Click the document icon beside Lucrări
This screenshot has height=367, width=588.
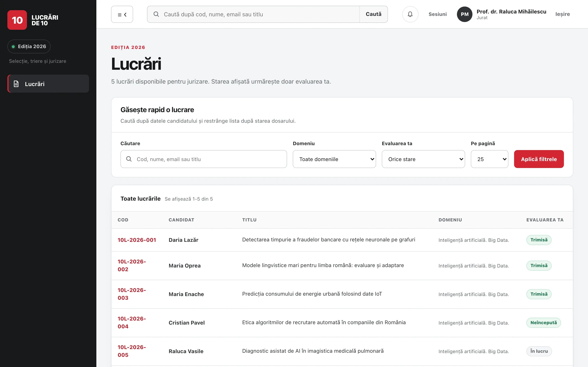(16, 84)
